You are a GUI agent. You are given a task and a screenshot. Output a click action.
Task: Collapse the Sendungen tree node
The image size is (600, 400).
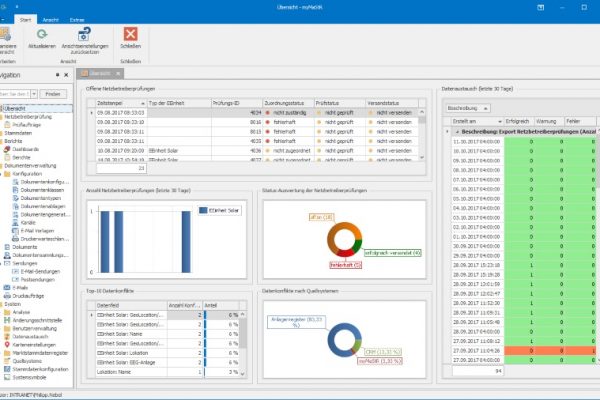tap(1, 263)
